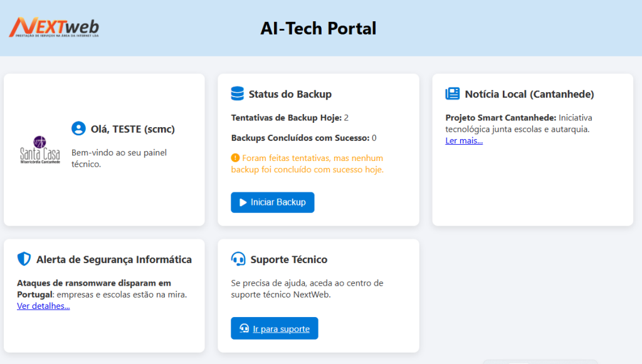642x364 pixels.
Task: Start a backup with Iniciar Backup button
Action: tap(272, 202)
